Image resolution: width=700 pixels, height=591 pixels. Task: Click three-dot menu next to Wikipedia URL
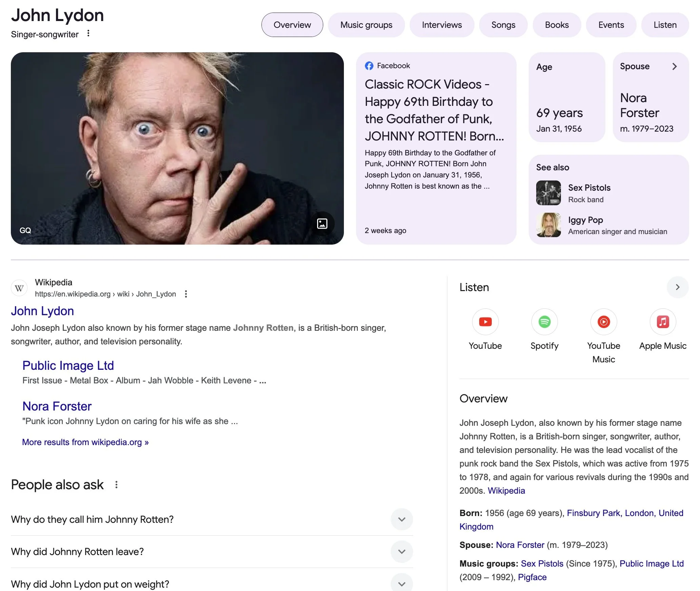tap(186, 294)
